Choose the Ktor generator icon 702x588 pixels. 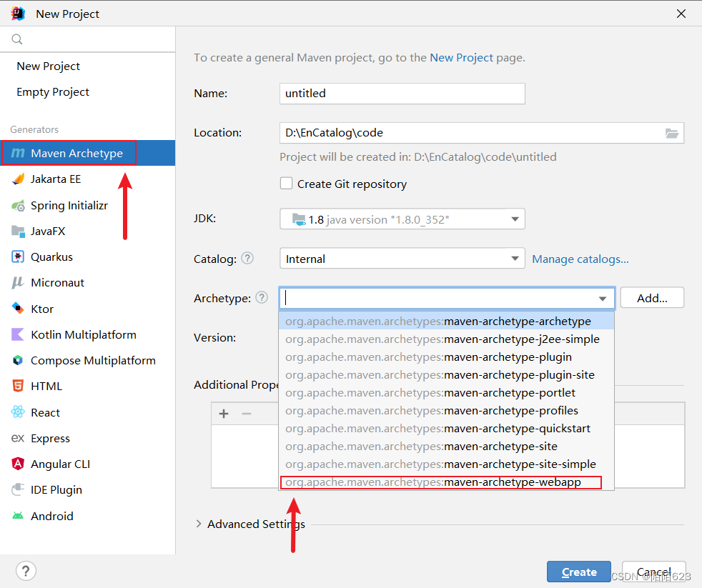pyautogui.click(x=18, y=309)
